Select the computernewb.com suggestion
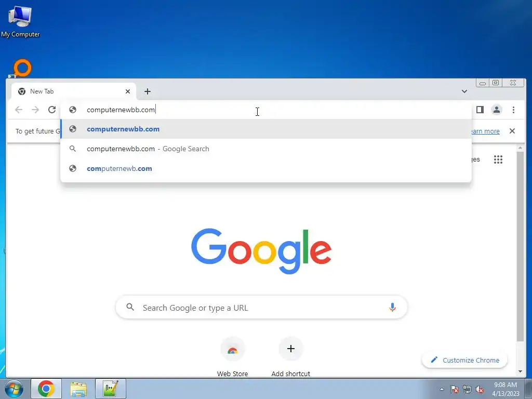This screenshot has width=532, height=399. pos(265,168)
